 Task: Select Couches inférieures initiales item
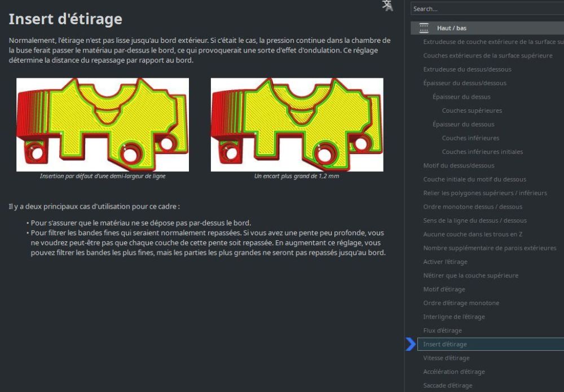(482, 152)
